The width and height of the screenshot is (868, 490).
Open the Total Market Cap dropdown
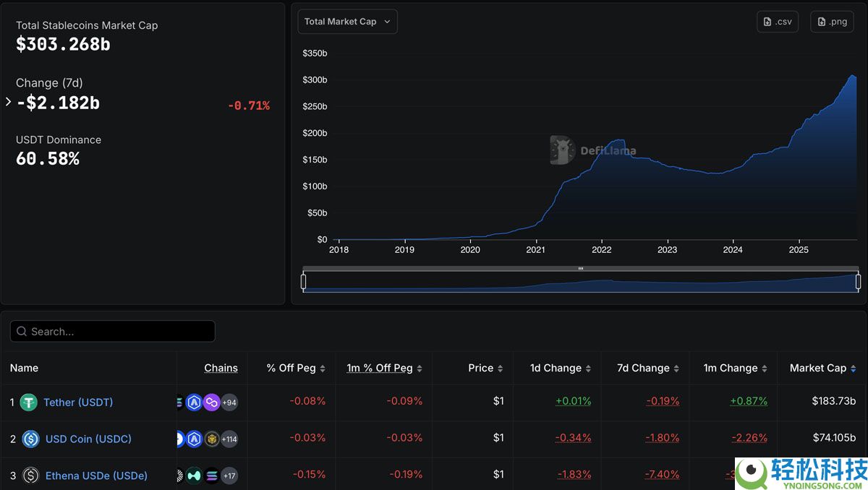tap(347, 22)
